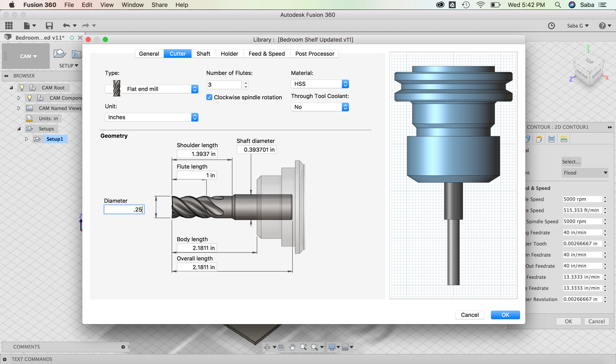The image size is (616, 364).
Task: Click the macOS Spotlight search icon
Action: (558, 5)
